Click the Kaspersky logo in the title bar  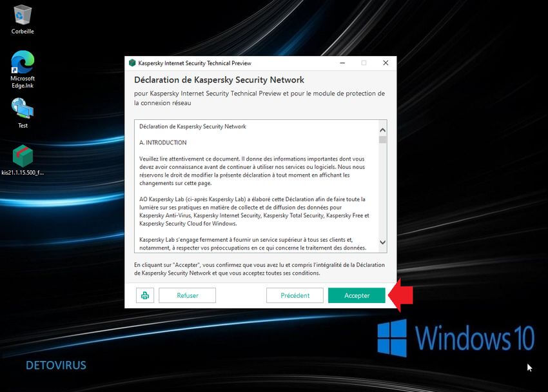[x=132, y=63]
